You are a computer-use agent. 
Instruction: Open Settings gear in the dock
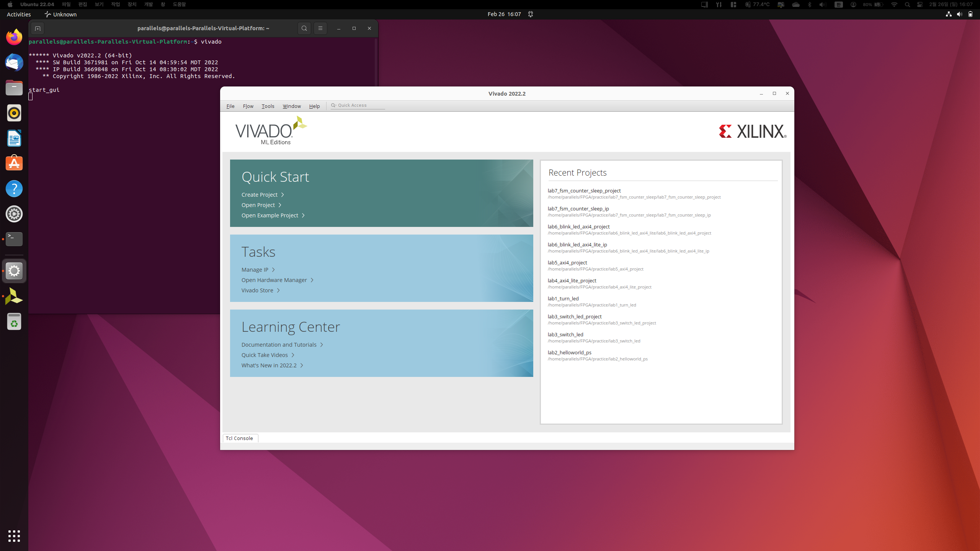coord(14,214)
